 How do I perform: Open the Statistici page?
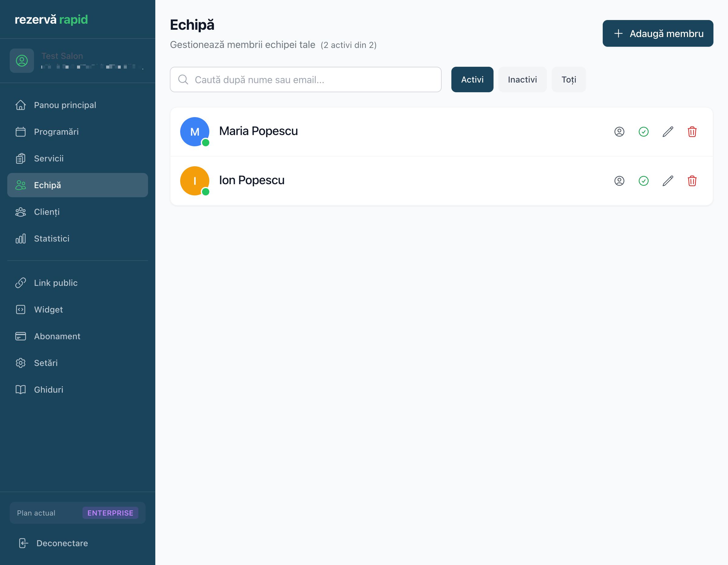click(x=52, y=239)
